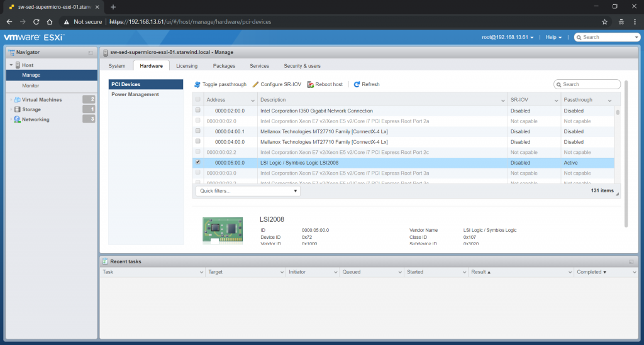
Task: Click the Task column header in Recent tasks
Action: 152,272
